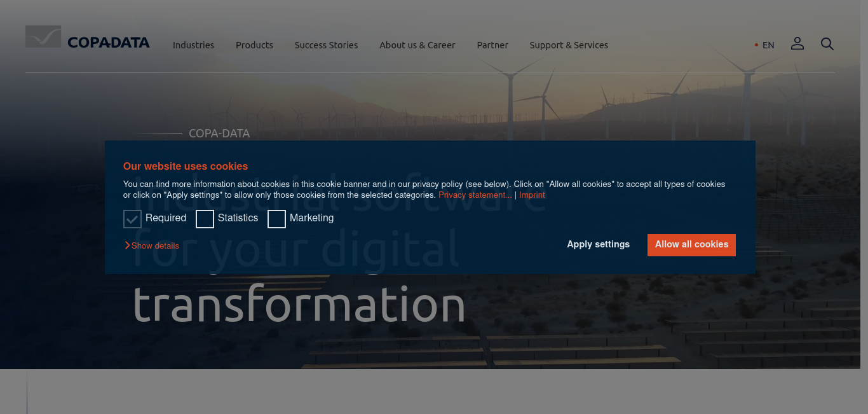This screenshot has height=414, width=868.
Task: Click the Allow all cookies button
Action: [x=691, y=245]
